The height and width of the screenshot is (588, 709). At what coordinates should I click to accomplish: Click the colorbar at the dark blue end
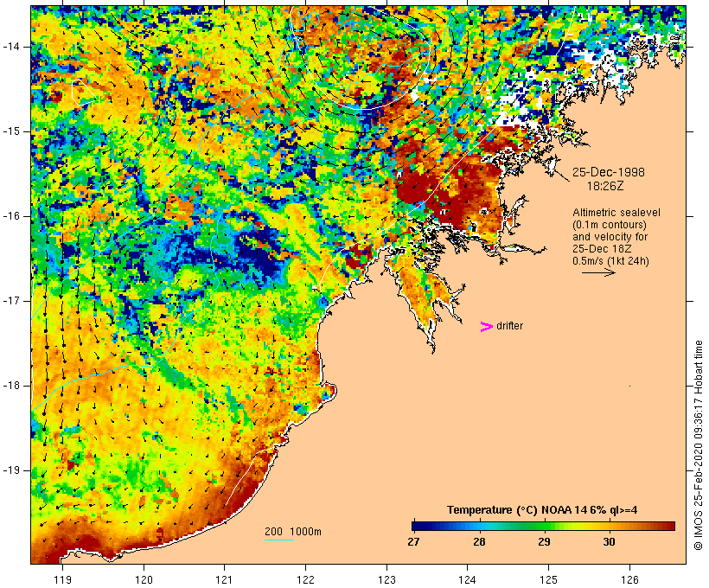pyautogui.click(x=418, y=526)
